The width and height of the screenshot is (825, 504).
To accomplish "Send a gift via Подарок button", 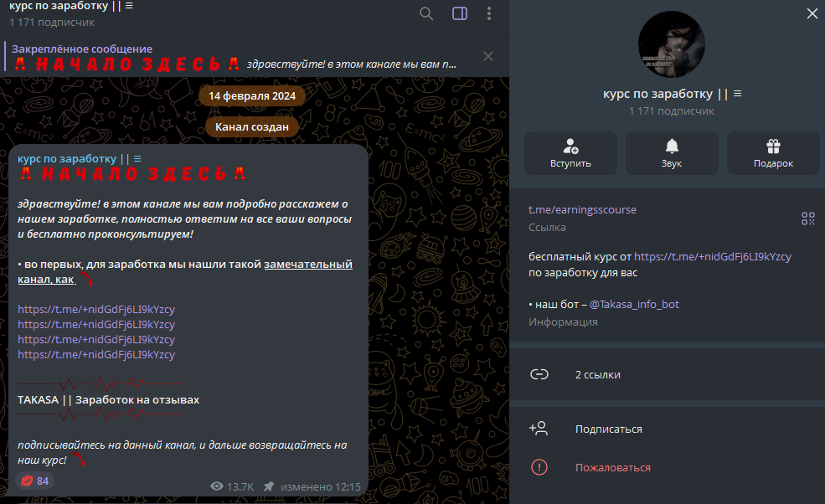I will 773,153.
